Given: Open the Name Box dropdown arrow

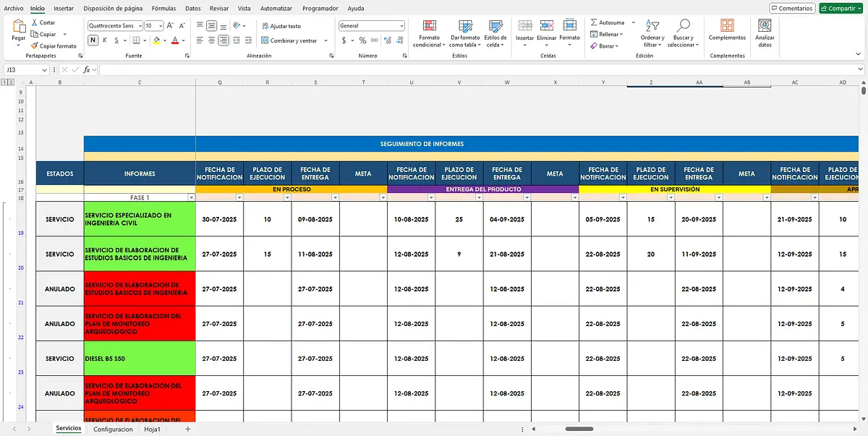Looking at the screenshot, I should pos(45,69).
